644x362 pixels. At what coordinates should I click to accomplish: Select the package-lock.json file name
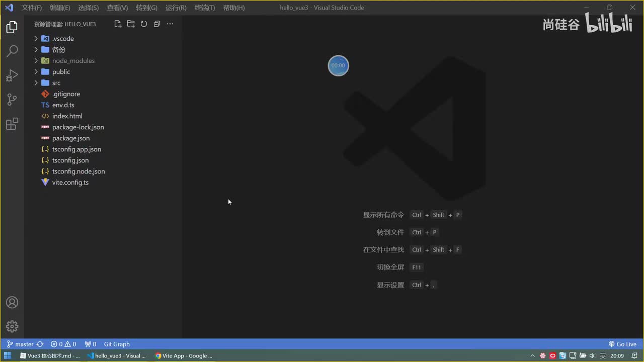pos(78,127)
